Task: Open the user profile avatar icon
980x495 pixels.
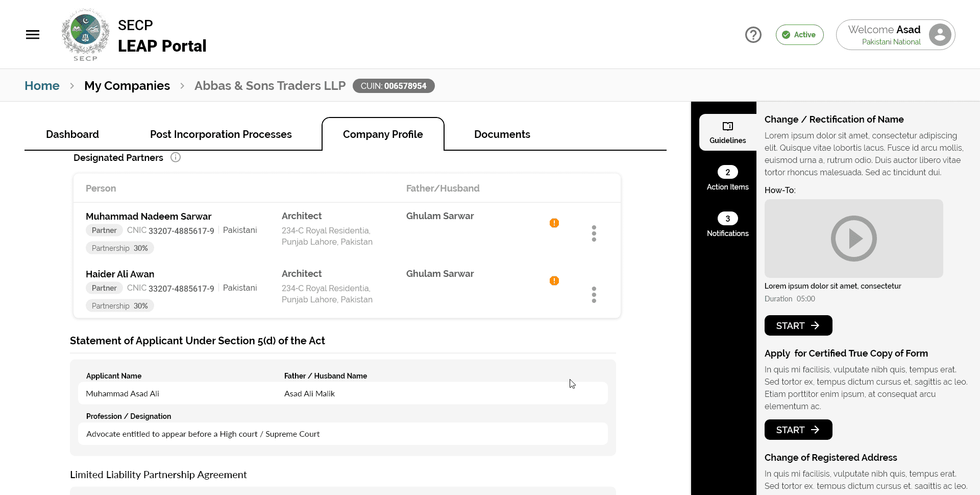Action: coord(939,34)
